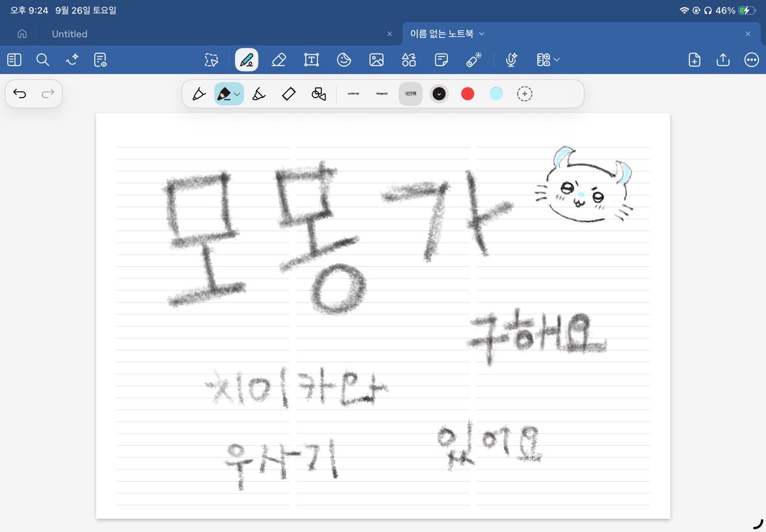Open the more options ellipsis menu
The width and height of the screenshot is (766, 532).
click(751, 60)
